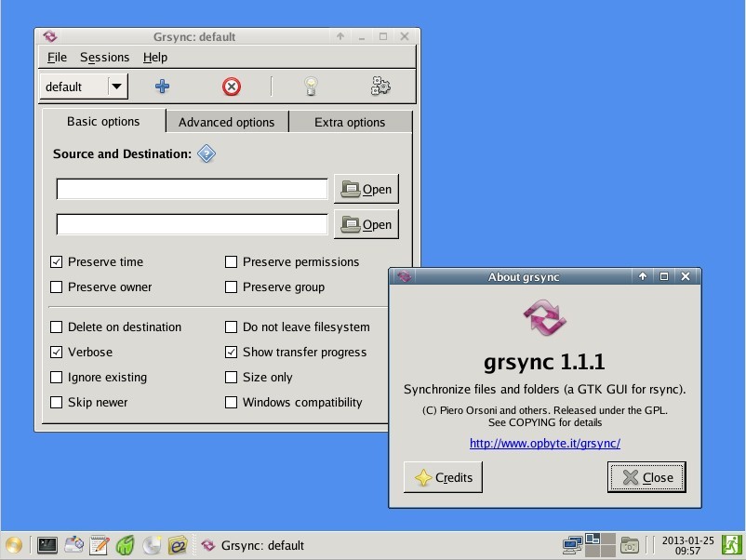Click the Close button in About grsync
Viewport: 746px width, 560px height.
pos(646,477)
